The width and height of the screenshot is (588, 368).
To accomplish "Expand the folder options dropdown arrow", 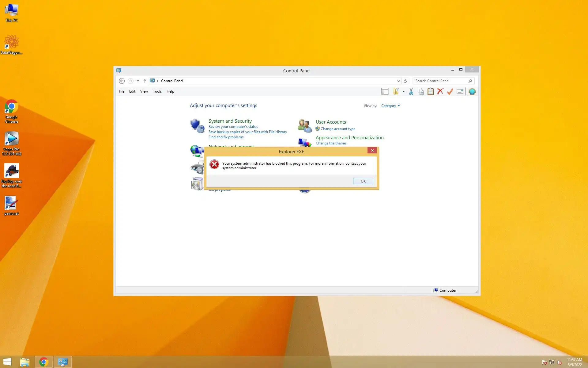I will [404, 91].
